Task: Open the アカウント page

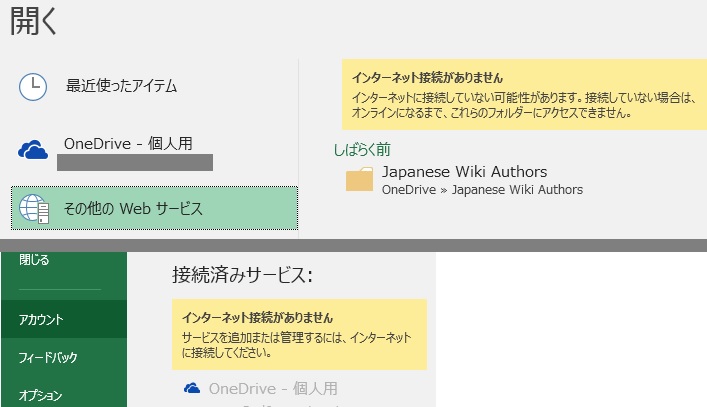Action: (x=64, y=319)
